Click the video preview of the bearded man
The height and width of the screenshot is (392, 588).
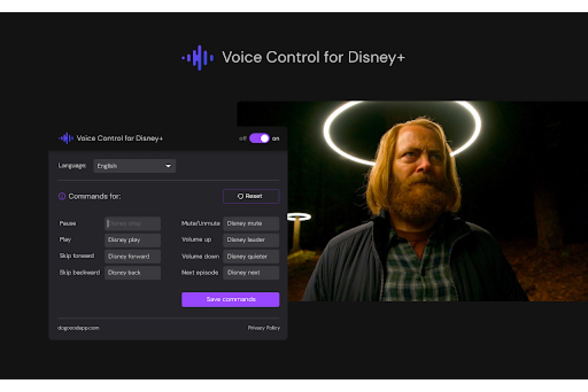pyautogui.click(x=413, y=201)
